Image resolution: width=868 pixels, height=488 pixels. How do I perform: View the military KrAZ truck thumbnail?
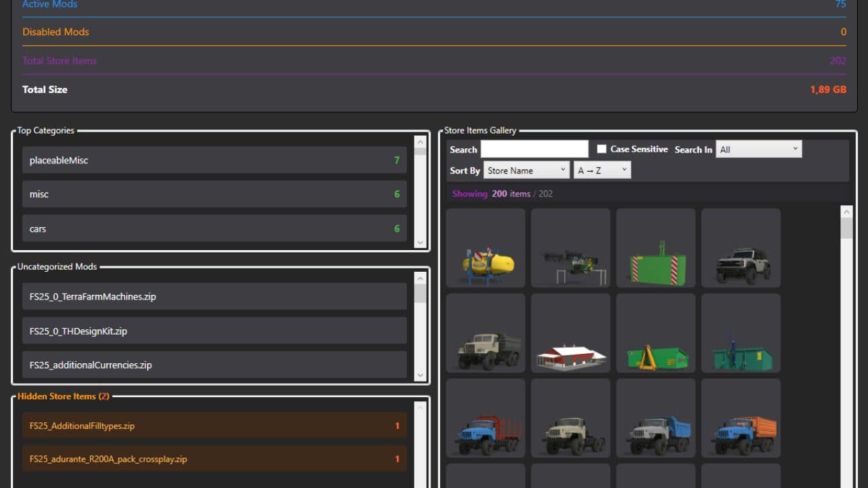point(486,333)
